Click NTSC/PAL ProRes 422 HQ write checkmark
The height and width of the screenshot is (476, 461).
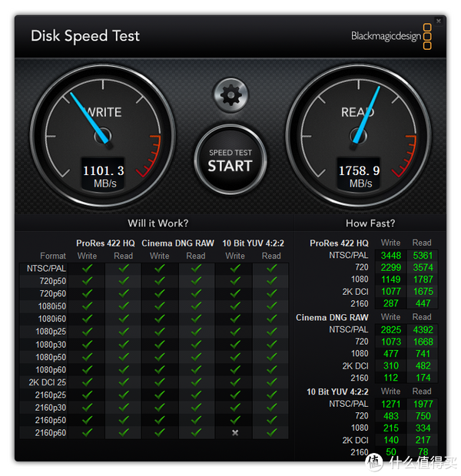(x=88, y=268)
